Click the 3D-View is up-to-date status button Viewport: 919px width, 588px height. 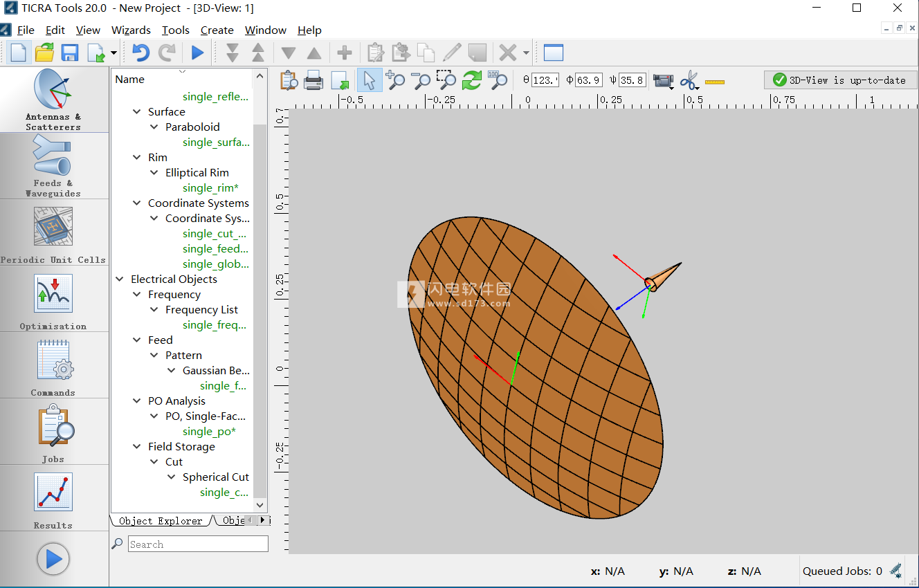pos(840,80)
